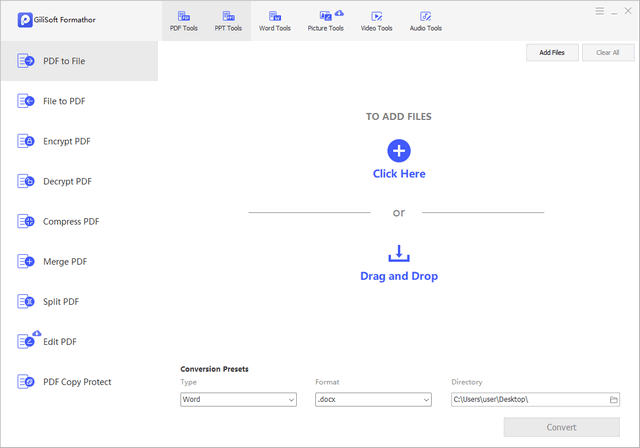The height and width of the screenshot is (448, 640).
Task: Click the Edit PDF icon
Action: click(x=26, y=341)
